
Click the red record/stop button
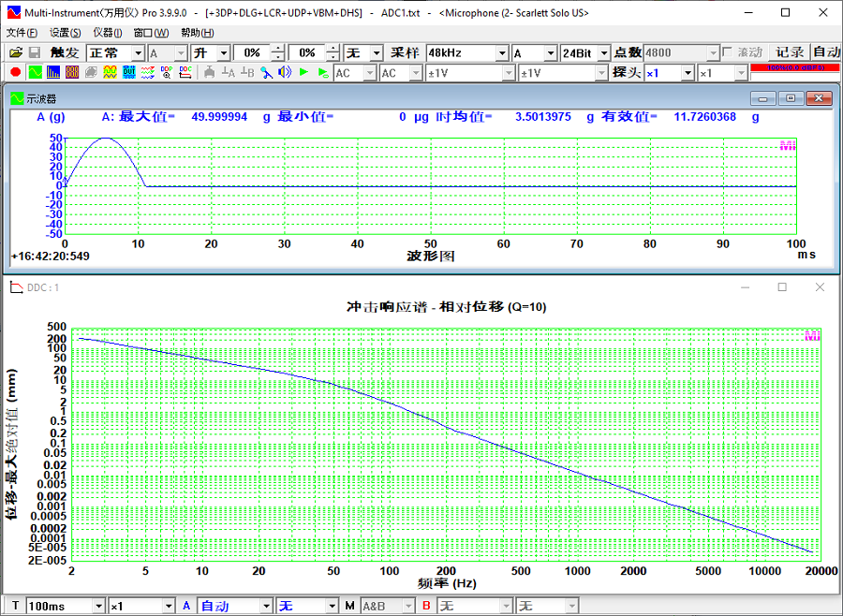pyautogui.click(x=16, y=72)
